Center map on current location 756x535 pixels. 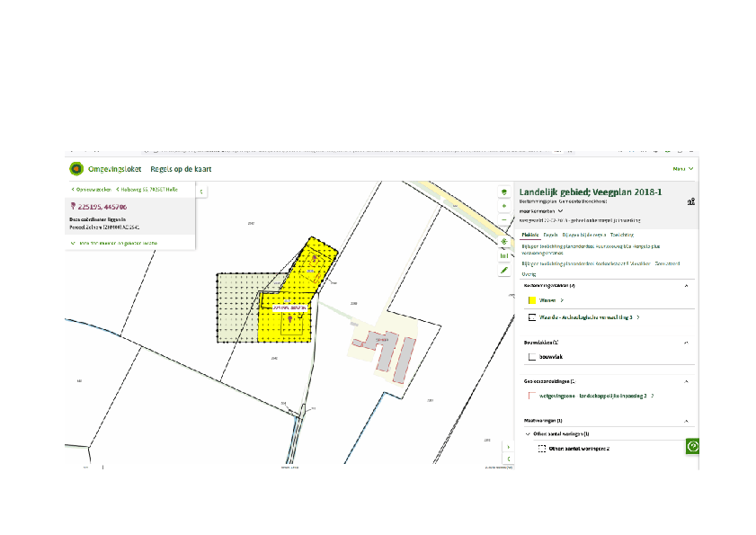(503, 241)
